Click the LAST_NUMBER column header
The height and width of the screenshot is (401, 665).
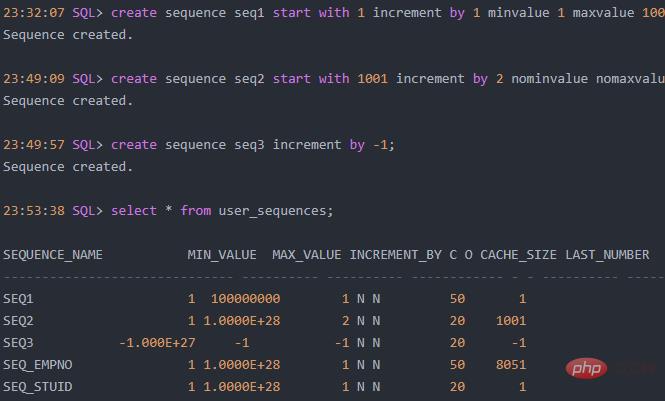(x=607, y=255)
